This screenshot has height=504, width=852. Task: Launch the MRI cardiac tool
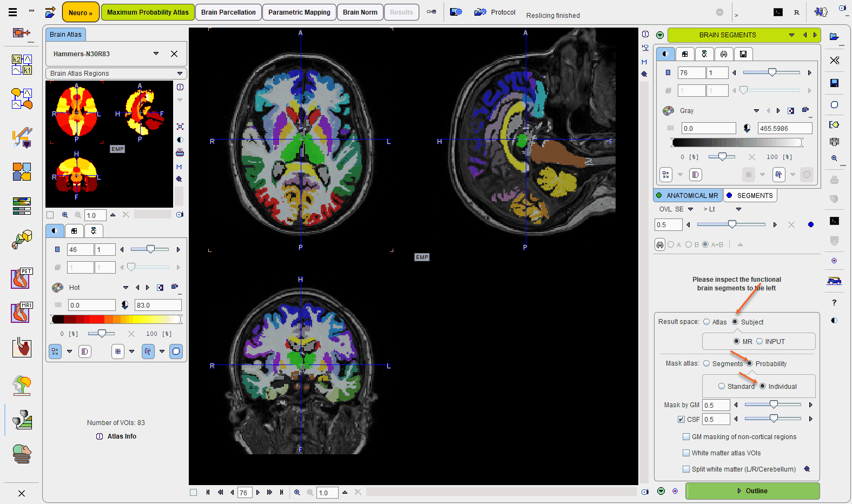click(22, 313)
